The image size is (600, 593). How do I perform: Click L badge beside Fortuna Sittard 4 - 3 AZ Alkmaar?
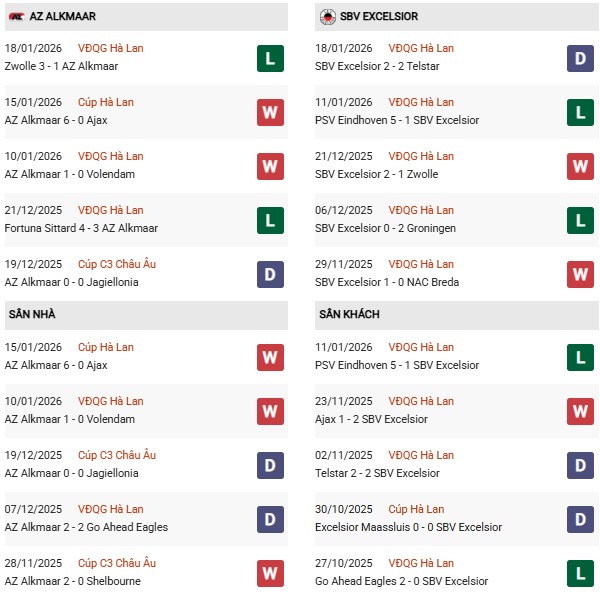269,220
